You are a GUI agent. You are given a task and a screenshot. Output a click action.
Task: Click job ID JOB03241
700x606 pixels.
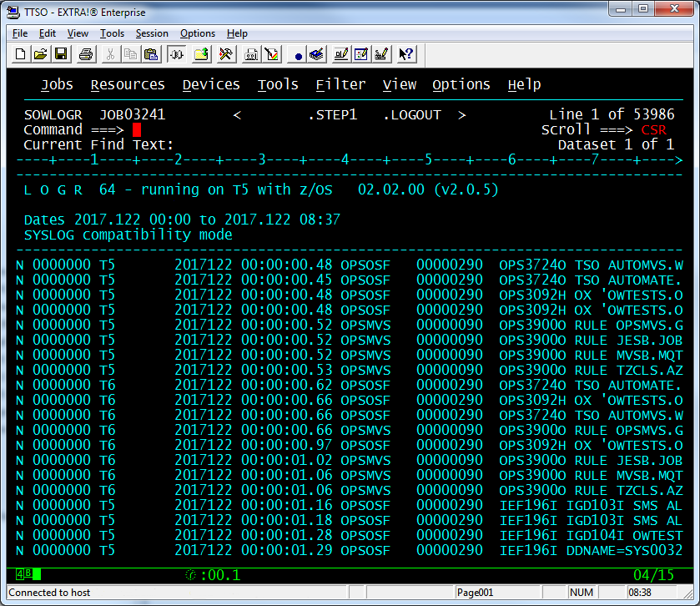click(x=132, y=115)
